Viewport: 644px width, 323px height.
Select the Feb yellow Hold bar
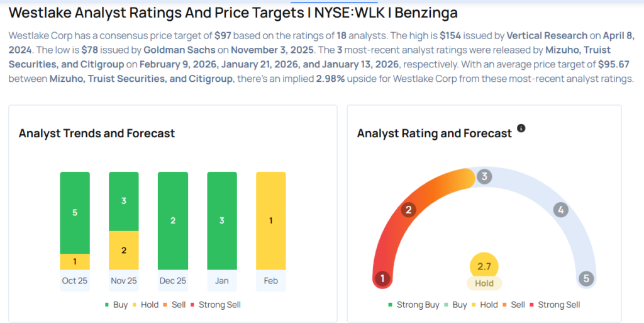271,220
